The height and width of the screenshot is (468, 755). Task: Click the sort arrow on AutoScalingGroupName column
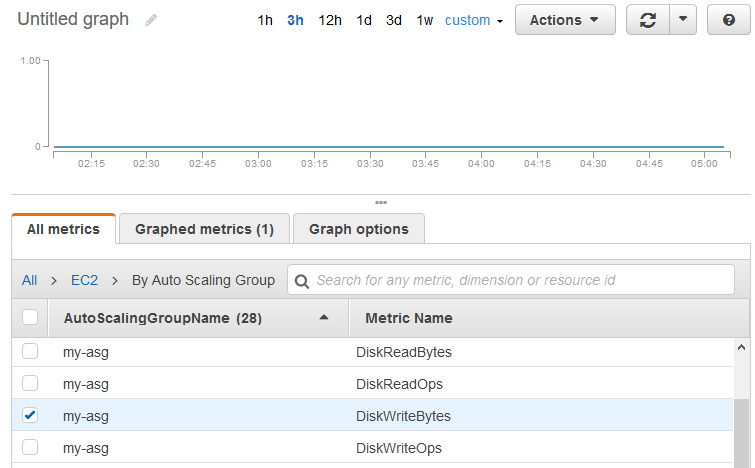coord(323,318)
